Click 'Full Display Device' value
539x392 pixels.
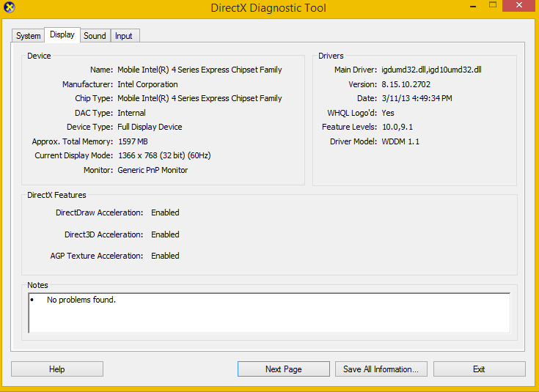tap(150, 127)
